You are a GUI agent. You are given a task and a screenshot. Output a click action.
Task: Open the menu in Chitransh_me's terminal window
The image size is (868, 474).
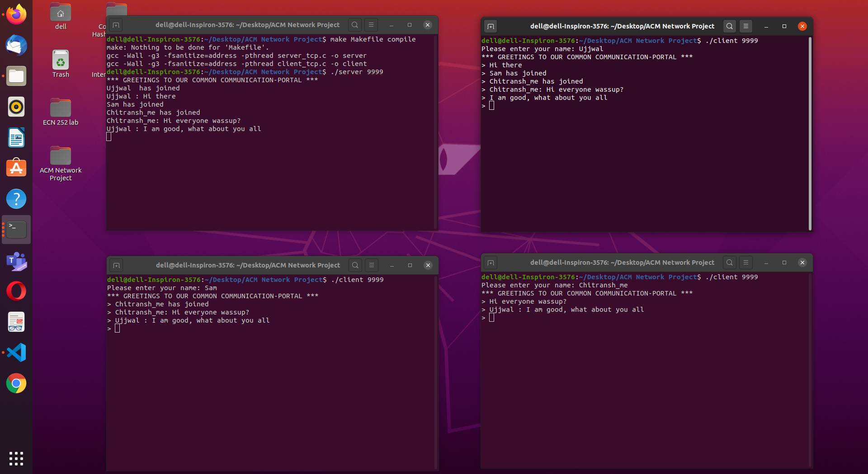tap(745, 262)
